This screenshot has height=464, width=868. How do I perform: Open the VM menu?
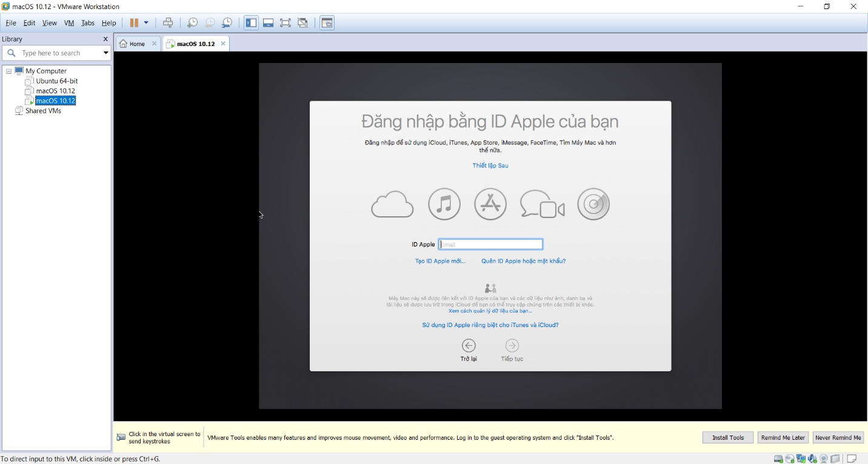(x=69, y=23)
